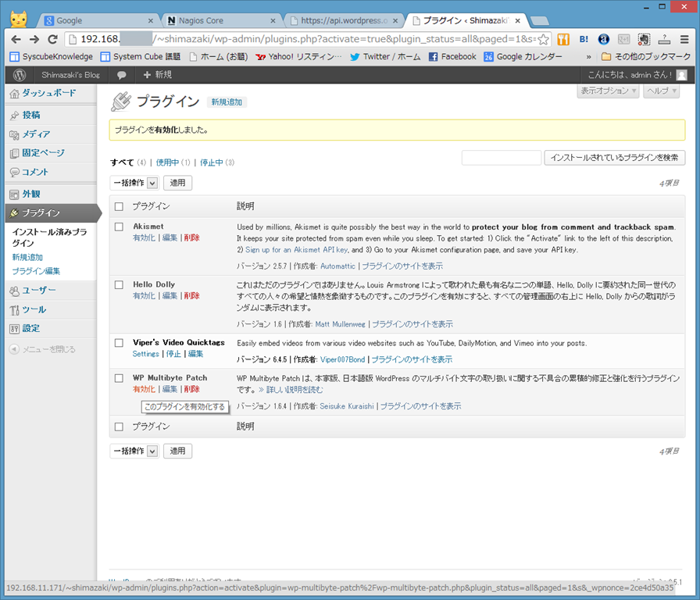Show more bookmarks with the chevron
Viewport: 700px width, 600px height.
[589, 57]
